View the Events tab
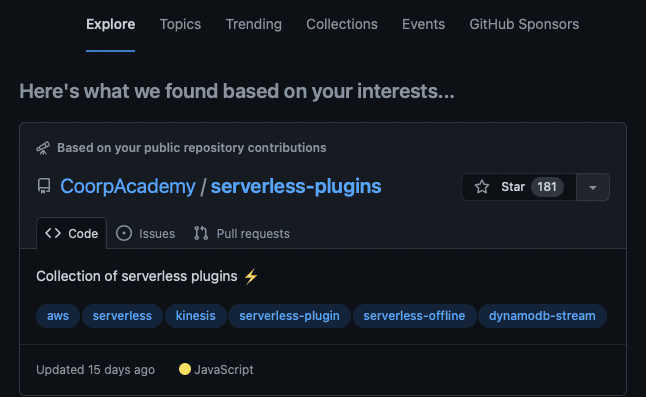646x397 pixels. (x=423, y=24)
